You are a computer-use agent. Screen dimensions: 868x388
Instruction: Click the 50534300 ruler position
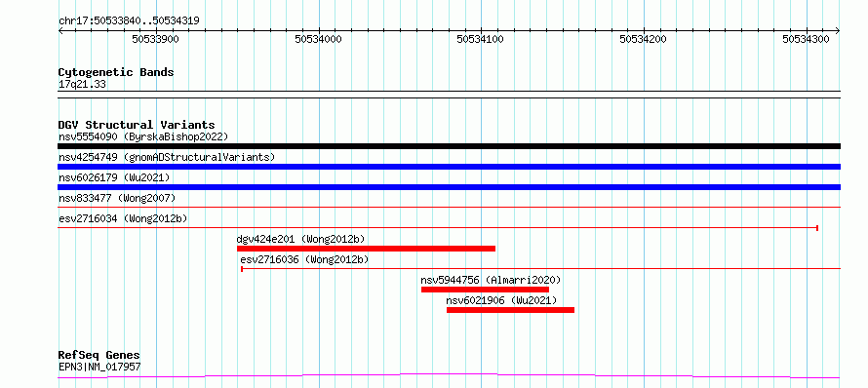click(x=806, y=39)
